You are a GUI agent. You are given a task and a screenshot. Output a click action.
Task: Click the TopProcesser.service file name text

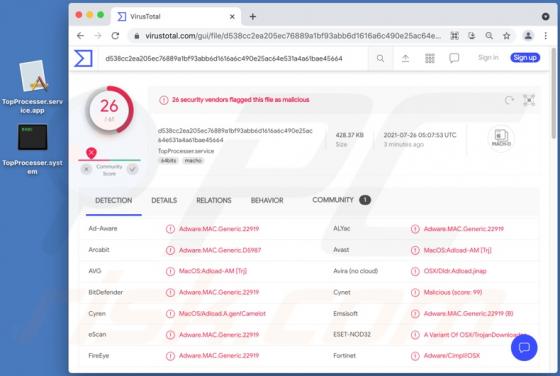pos(186,151)
